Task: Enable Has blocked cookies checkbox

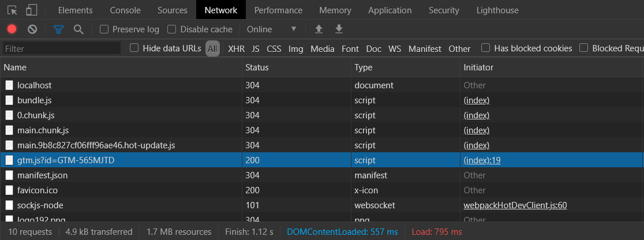Action: click(x=486, y=48)
